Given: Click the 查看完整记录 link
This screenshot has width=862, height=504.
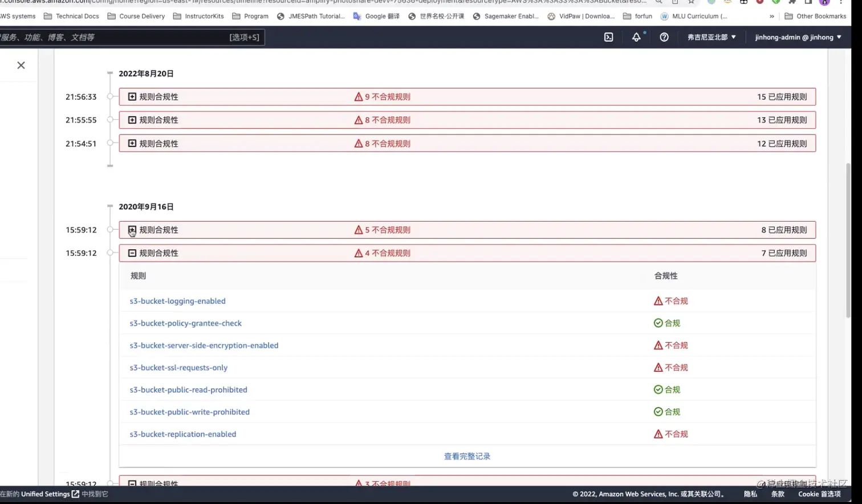Looking at the screenshot, I should pos(467,456).
